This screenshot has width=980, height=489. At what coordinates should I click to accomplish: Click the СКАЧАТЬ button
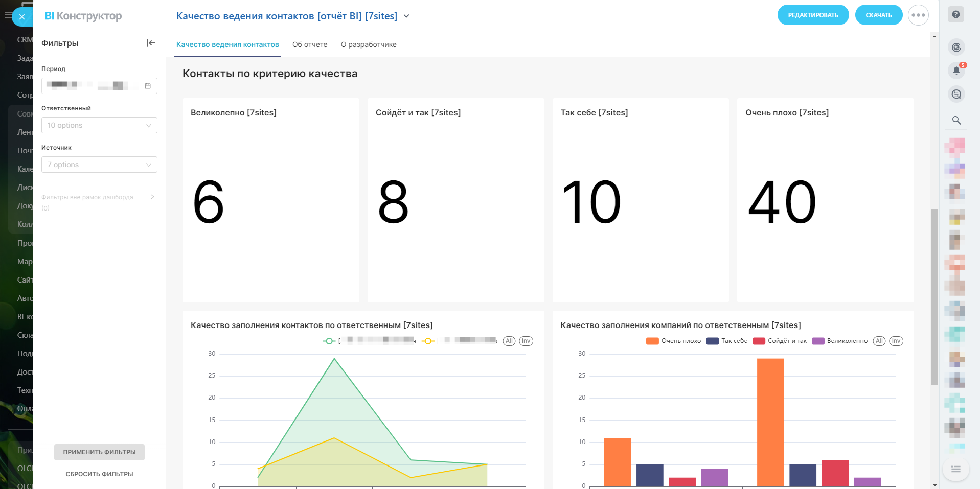tap(878, 15)
